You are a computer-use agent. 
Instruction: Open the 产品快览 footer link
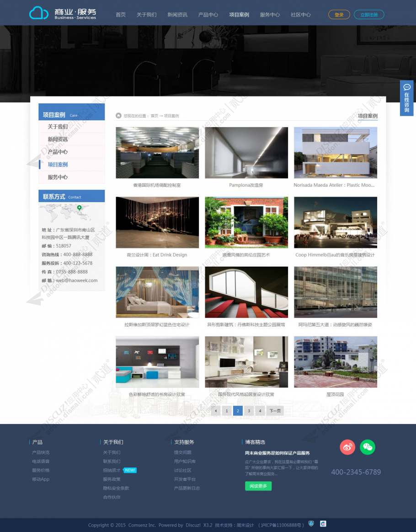coord(41,452)
